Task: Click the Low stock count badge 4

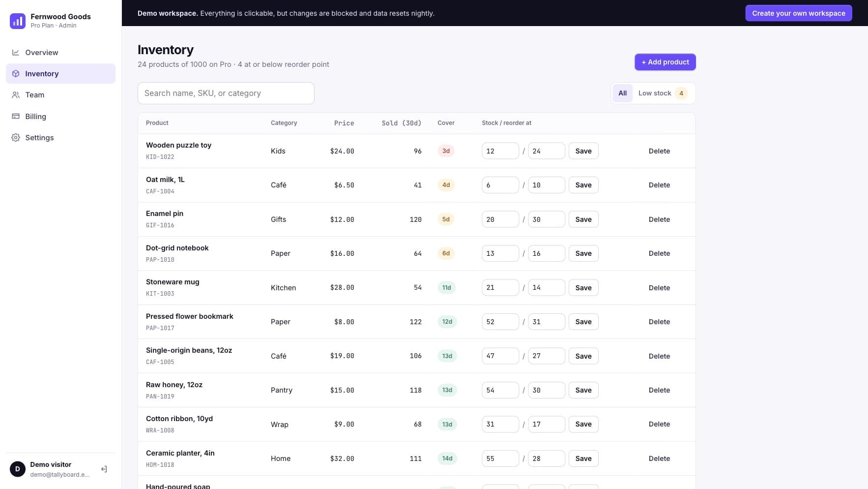Action: click(681, 93)
